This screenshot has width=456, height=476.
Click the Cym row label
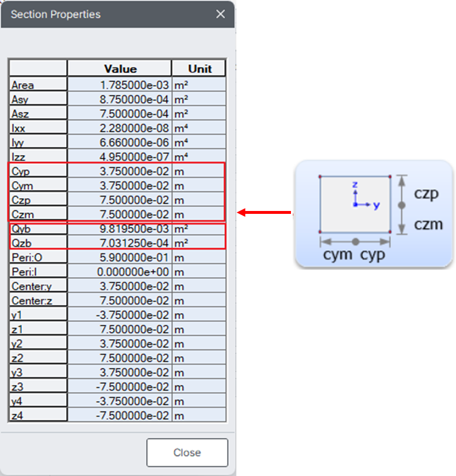pyautogui.click(x=38, y=186)
